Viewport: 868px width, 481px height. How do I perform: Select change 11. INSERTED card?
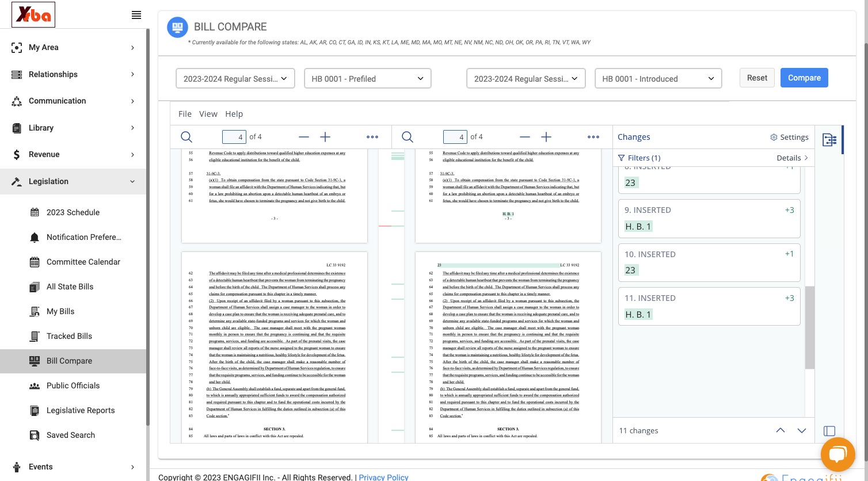pyautogui.click(x=709, y=306)
